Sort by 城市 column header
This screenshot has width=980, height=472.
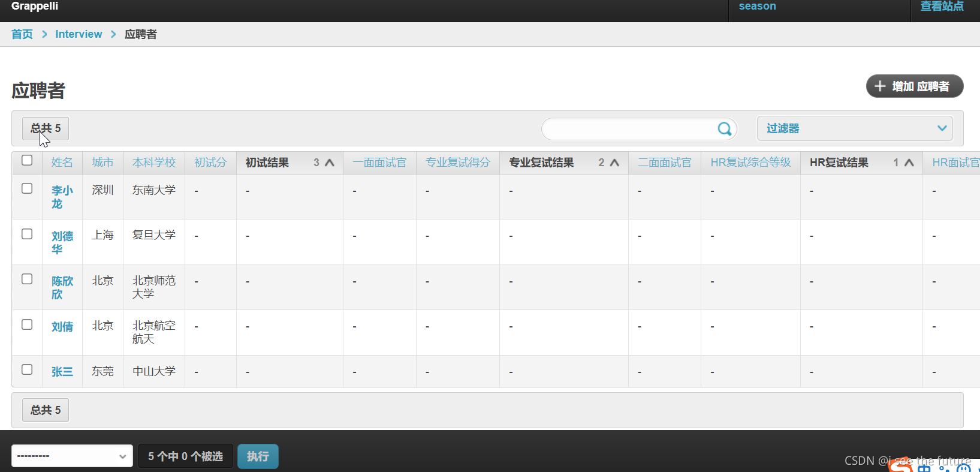coord(102,163)
